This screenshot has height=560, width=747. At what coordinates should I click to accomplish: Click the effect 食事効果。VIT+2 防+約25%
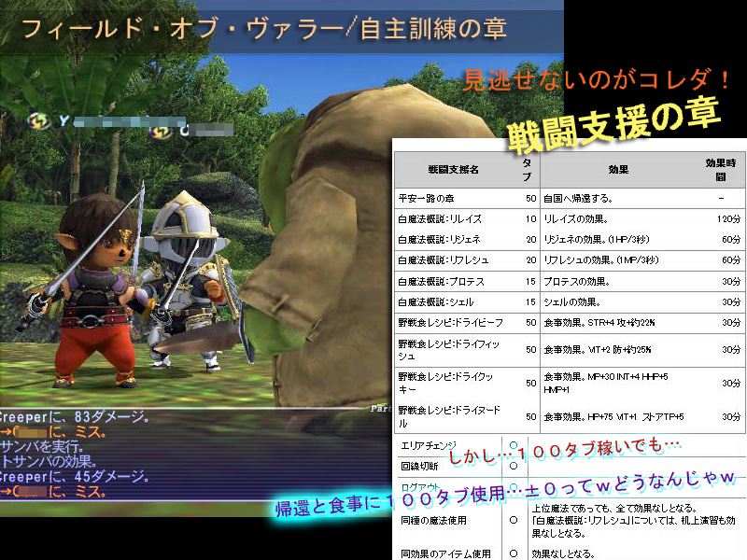[598, 350]
